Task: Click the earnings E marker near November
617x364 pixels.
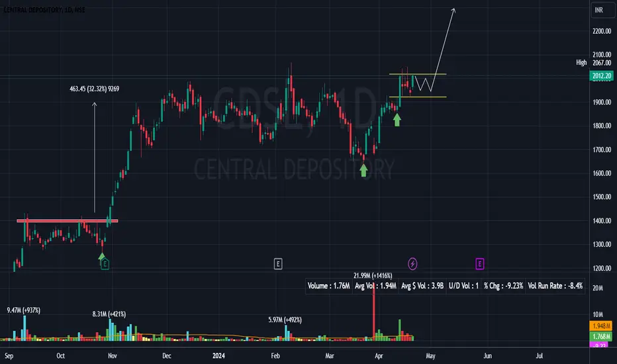Action: [x=105, y=264]
